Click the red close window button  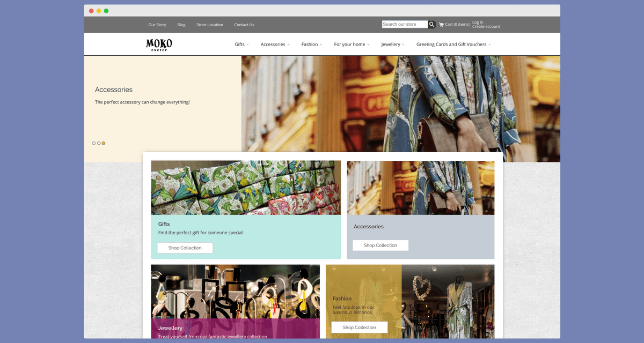pyautogui.click(x=91, y=11)
